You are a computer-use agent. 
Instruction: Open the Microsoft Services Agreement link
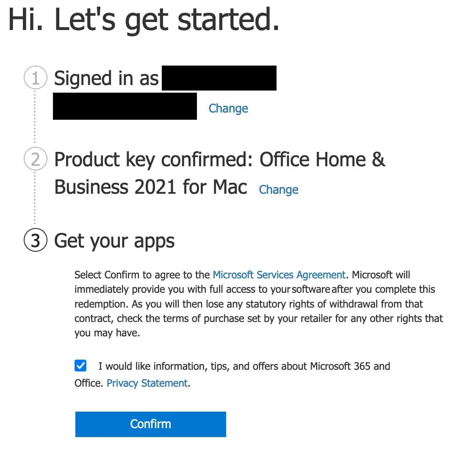[x=279, y=275]
